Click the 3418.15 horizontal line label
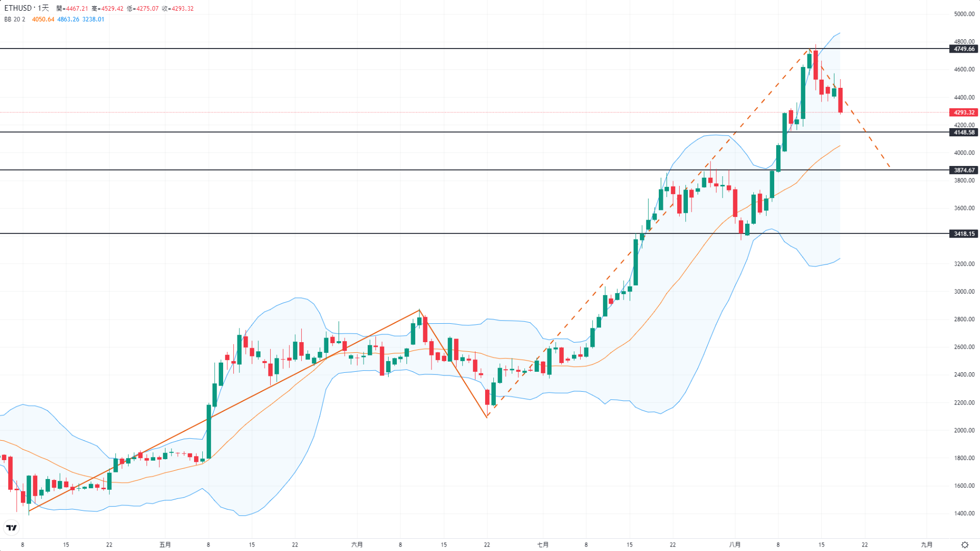 [x=964, y=234]
